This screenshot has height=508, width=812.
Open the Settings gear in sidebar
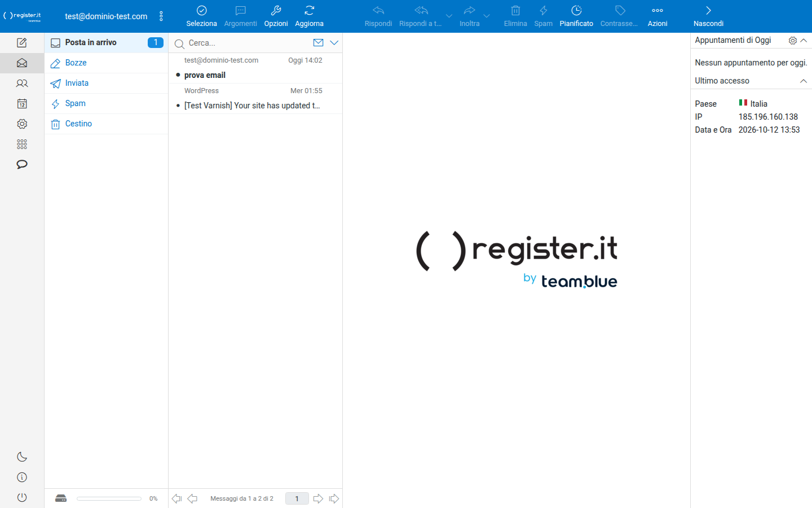[x=22, y=124]
